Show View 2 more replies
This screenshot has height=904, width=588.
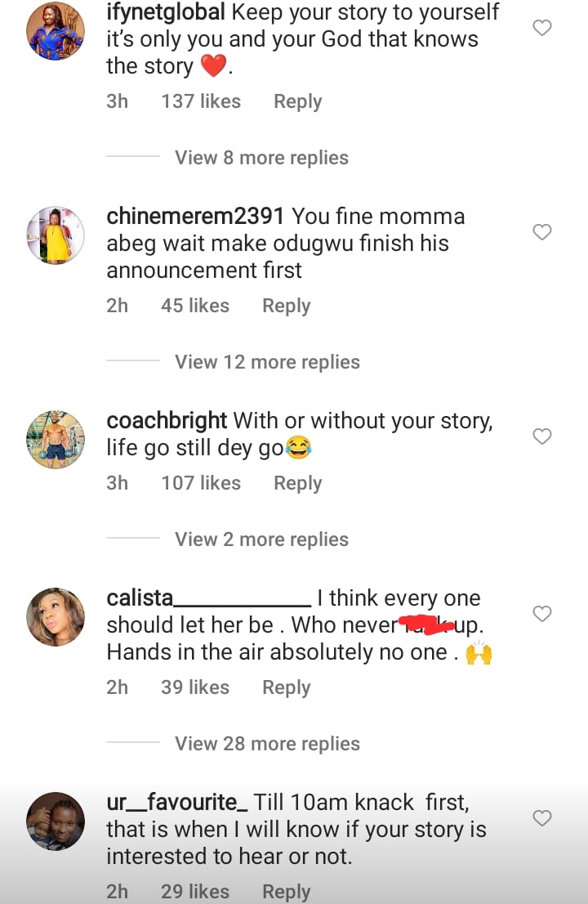[261, 539]
